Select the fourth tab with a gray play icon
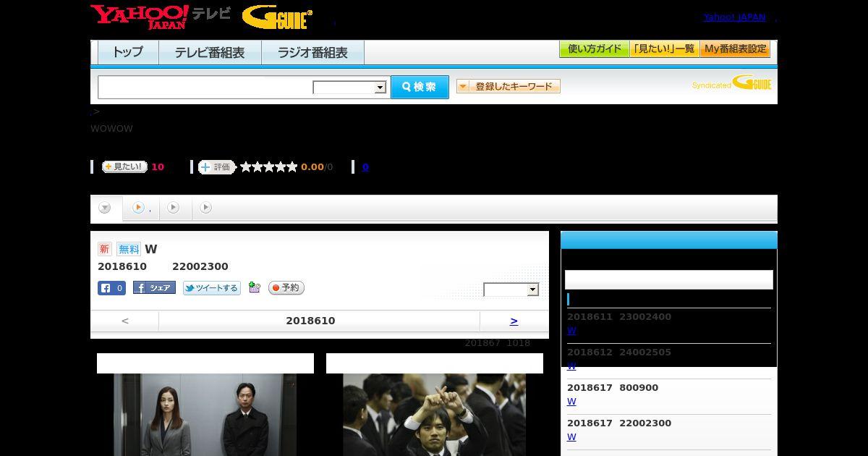Image resolution: width=868 pixels, height=456 pixels. point(206,208)
